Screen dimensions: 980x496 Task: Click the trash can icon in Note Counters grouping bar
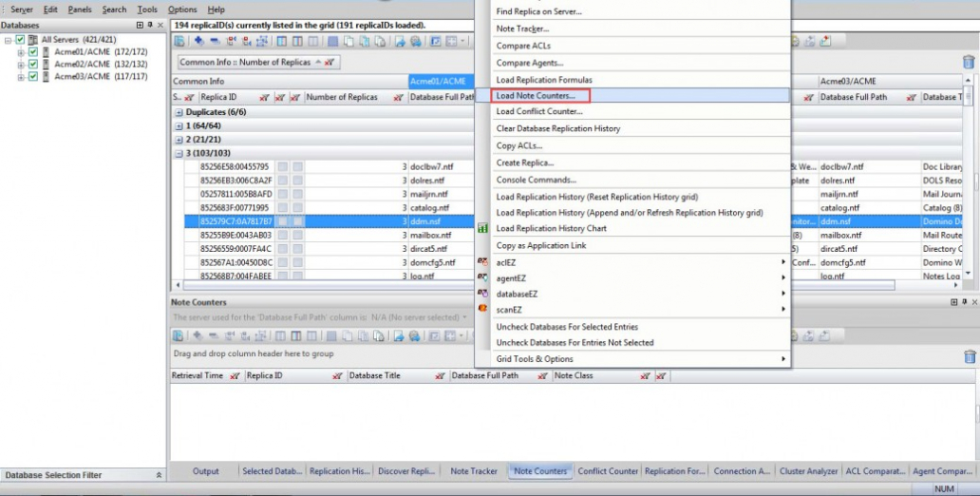click(970, 356)
